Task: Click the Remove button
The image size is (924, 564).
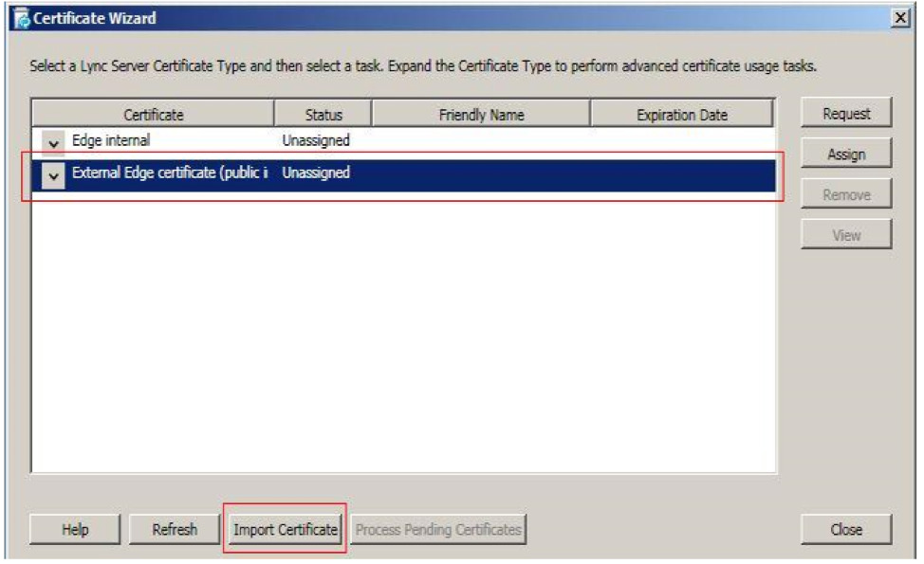Action: click(845, 194)
